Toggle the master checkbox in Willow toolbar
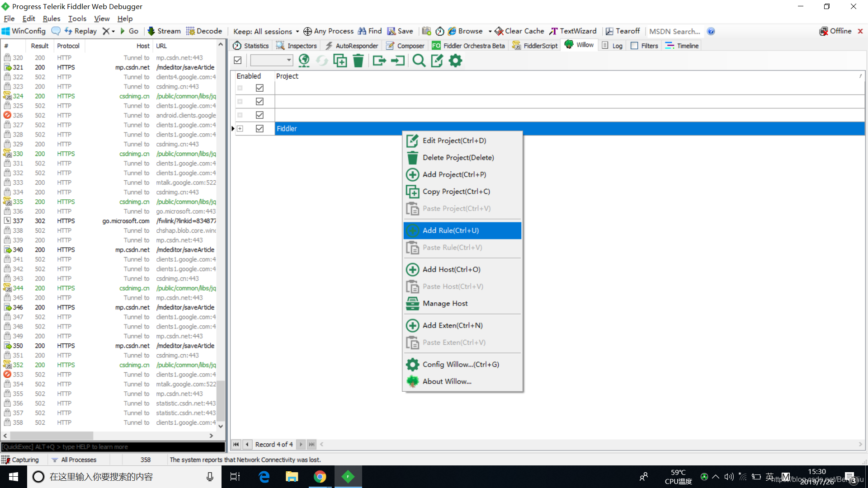Viewport: 868px width, 488px height. (238, 60)
